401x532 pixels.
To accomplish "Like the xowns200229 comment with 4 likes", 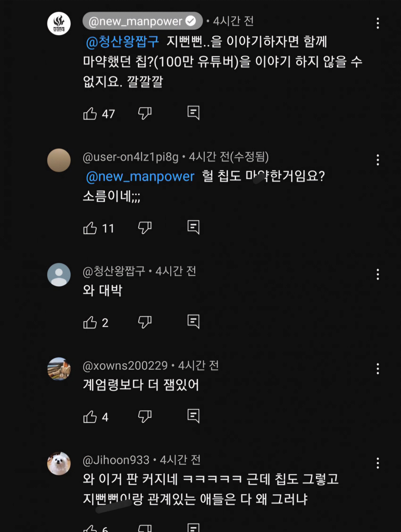I will (x=90, y=417).
